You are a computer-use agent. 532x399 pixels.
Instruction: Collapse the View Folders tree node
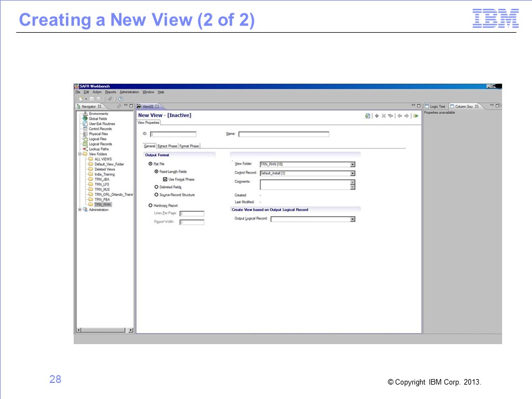[x=80, y=154]
